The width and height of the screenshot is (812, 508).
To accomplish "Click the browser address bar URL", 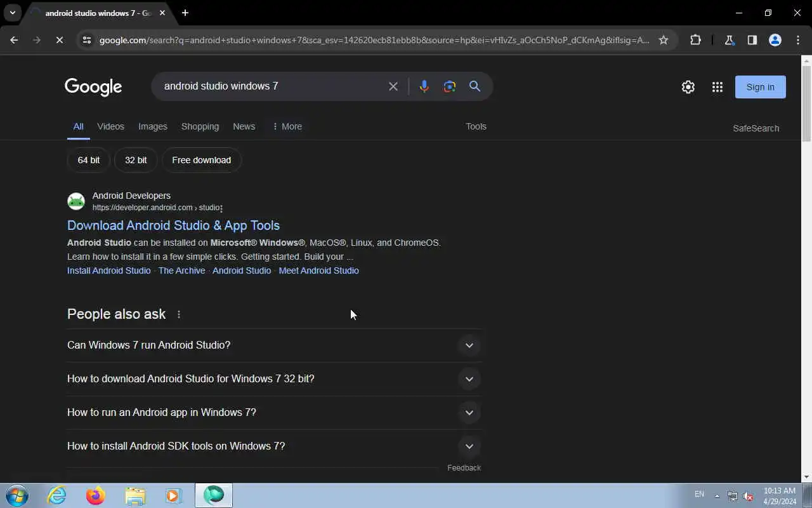I will coord(374,40).
